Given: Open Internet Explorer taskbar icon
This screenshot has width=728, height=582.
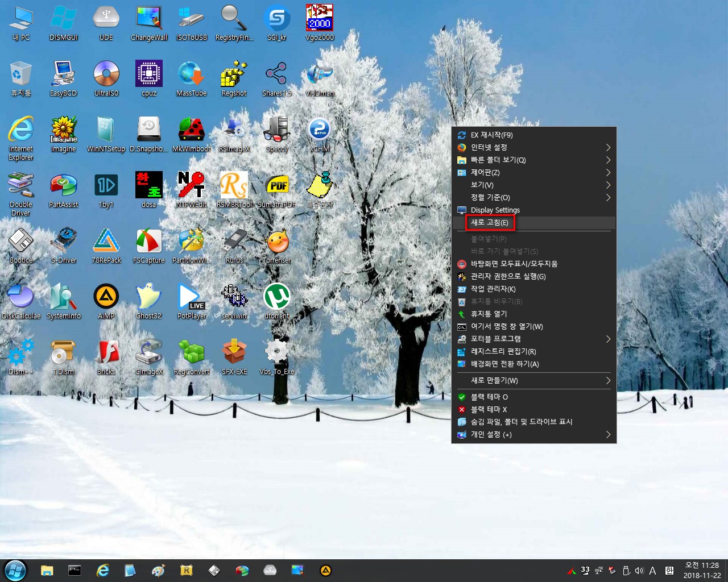Looking at the screenshot, I should (x=102, y=570).
